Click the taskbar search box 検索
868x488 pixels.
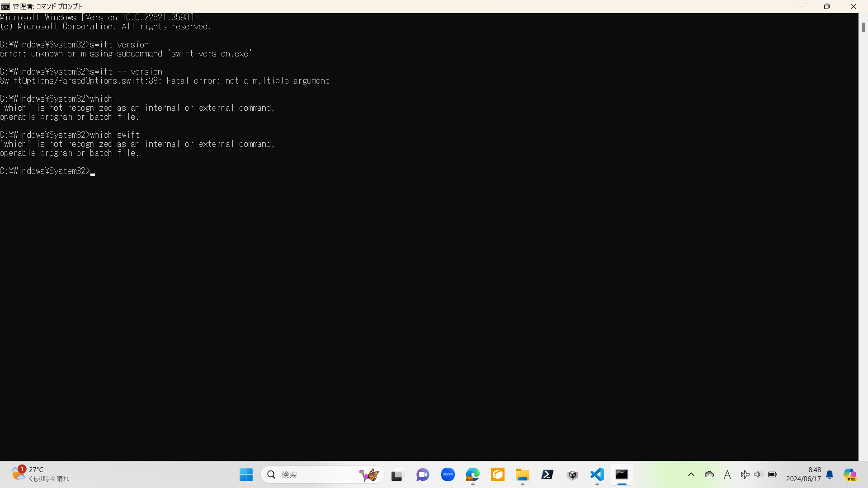pos(322,474)
